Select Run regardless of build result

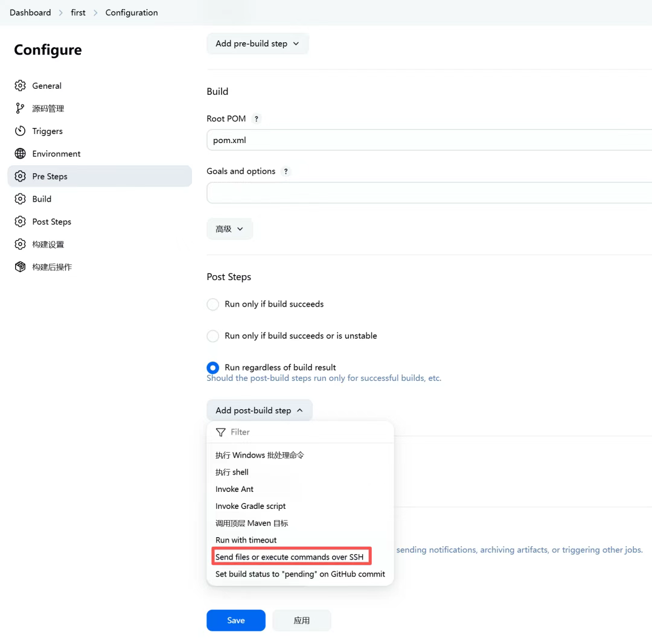213,368
